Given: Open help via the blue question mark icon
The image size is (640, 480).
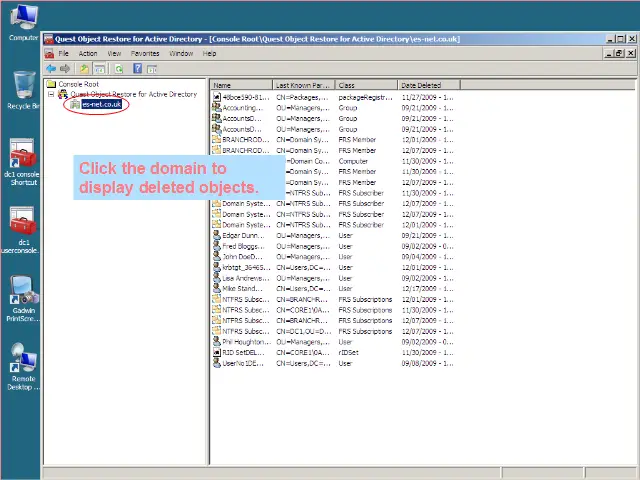Looking at the screenshot, I should click(x=138, y=69).
